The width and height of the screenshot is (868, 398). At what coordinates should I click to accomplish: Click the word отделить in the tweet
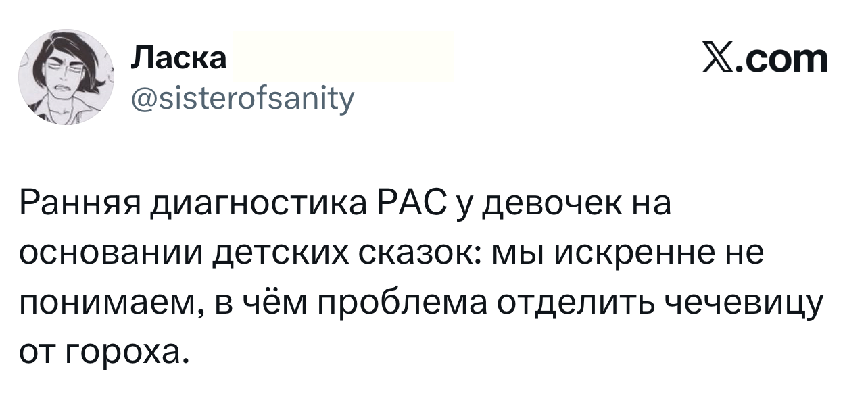[577, 305]
